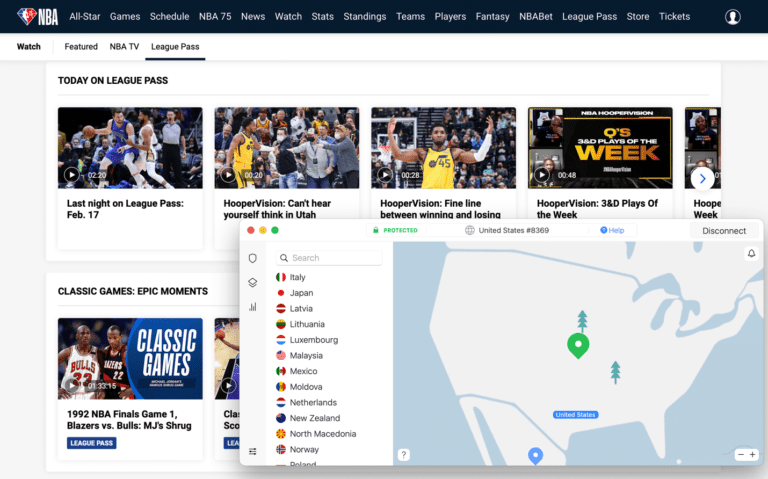
Task: Click the globe icon beside United States #8369
Action: click(x=469, y=230)
